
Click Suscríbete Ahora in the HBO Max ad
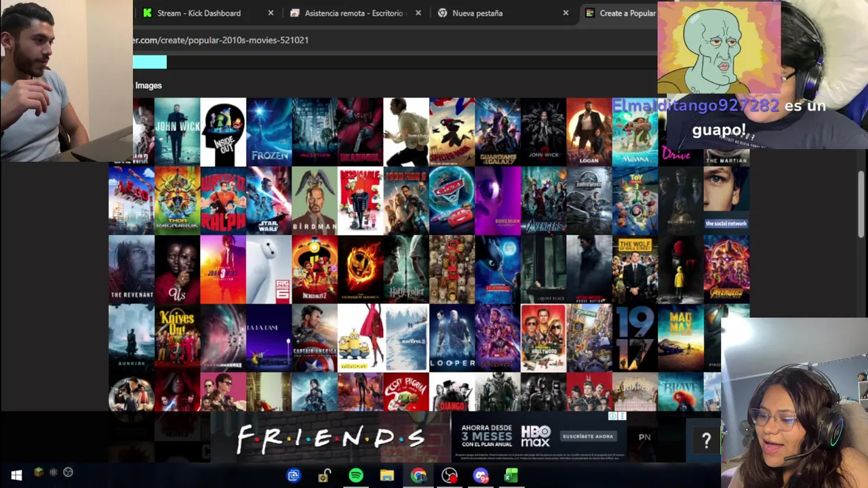pos(588,436)
